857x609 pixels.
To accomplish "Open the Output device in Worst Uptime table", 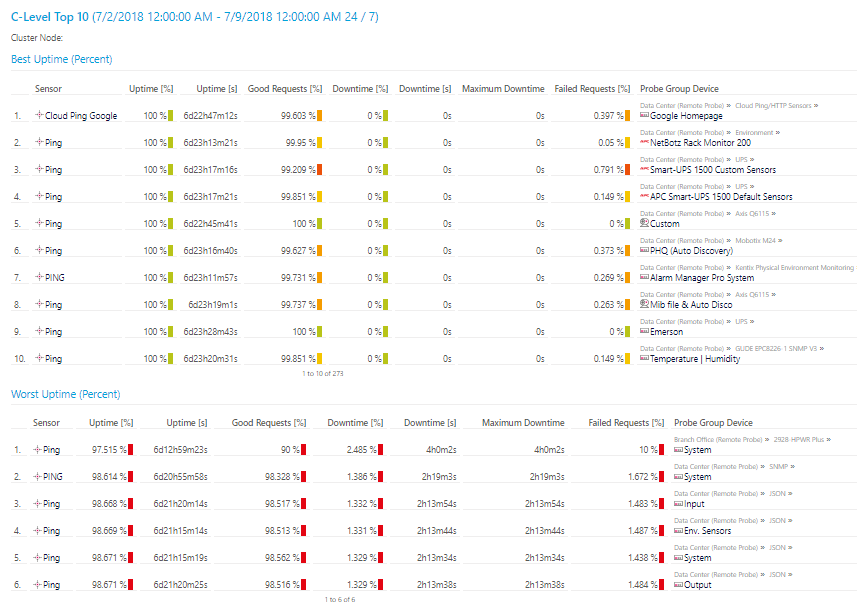I will 697,585.
